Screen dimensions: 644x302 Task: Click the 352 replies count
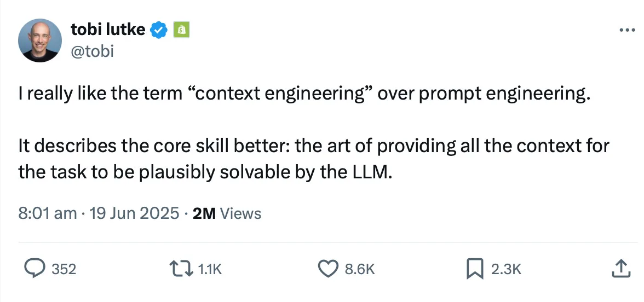[x=64, y=269]
